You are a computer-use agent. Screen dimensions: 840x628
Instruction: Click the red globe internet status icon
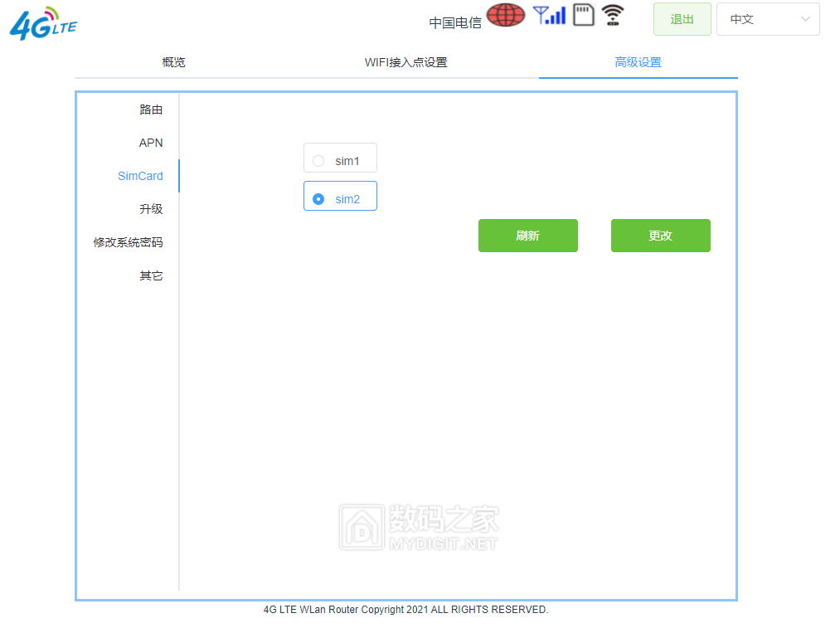click(506, 15)
